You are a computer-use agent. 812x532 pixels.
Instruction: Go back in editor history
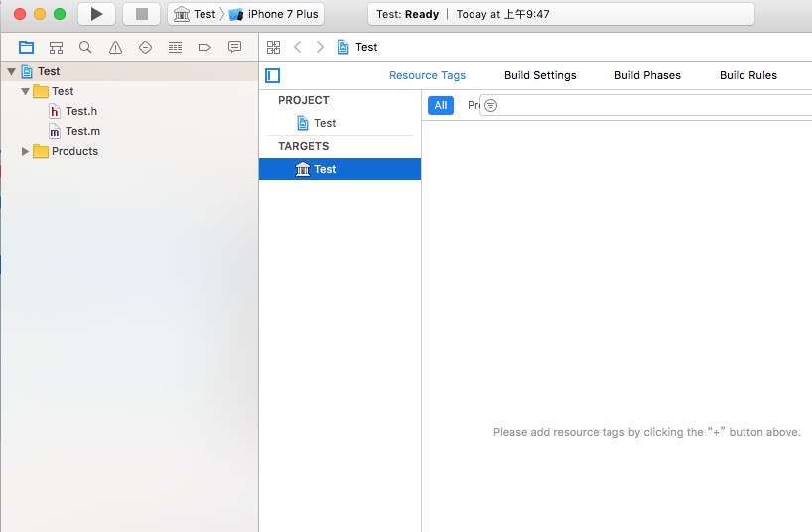[x=297, y=47]
